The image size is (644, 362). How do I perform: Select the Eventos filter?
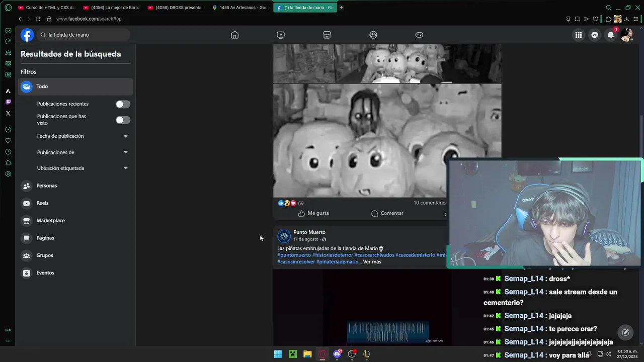tap(75, 273)
